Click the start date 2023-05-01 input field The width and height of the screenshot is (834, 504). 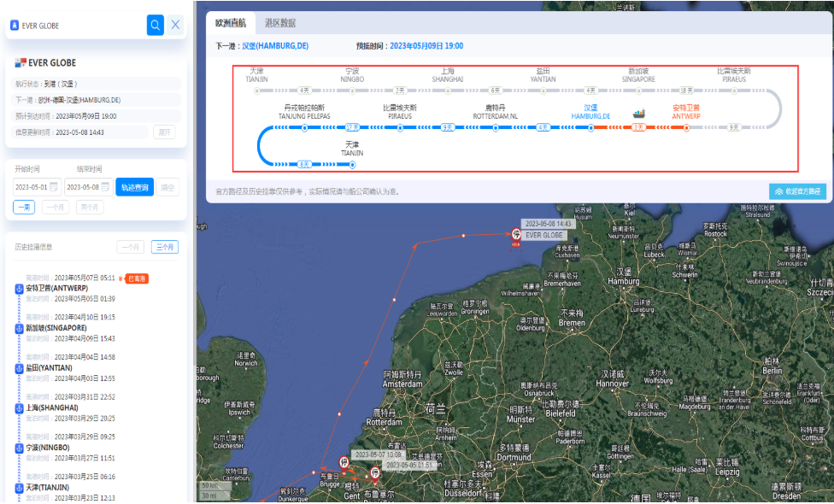32,186
